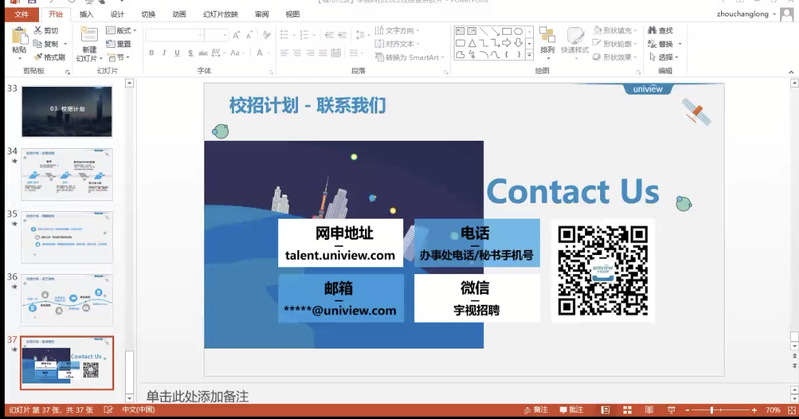The image size is (799, 419).
Task: Open the Change Case (Aa) dropdown
Action: coord(236,53)
